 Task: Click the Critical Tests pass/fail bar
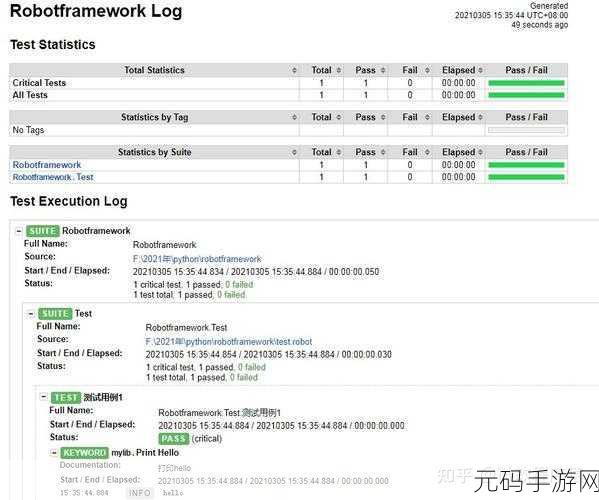point(526,83)
